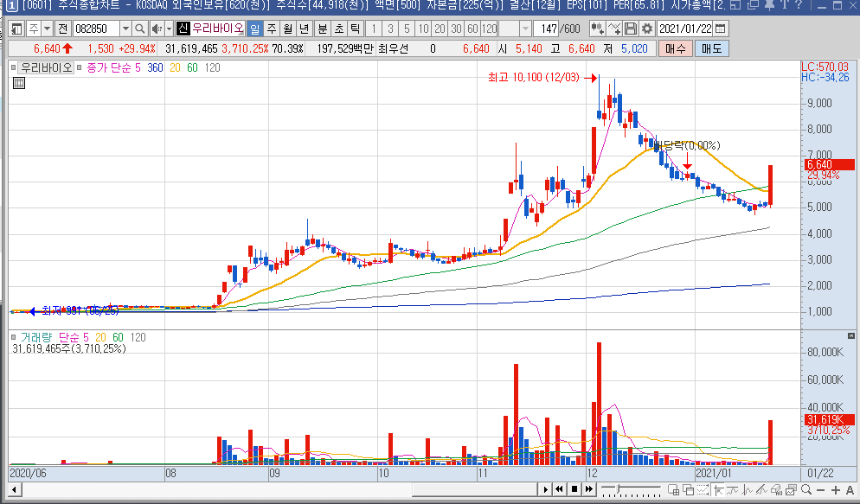Close the volume panel with x button
Viewport: 860px width, 504px height.
[850, 335]
